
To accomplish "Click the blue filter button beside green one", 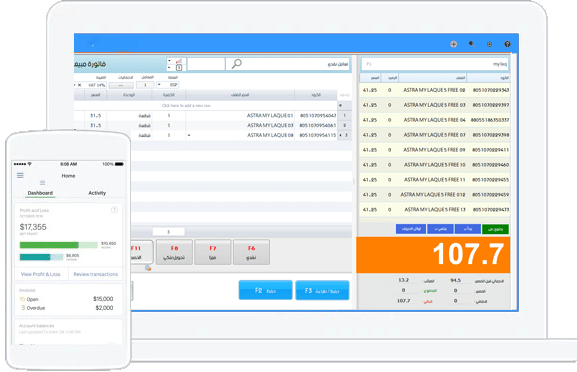I will click(468, 229).
